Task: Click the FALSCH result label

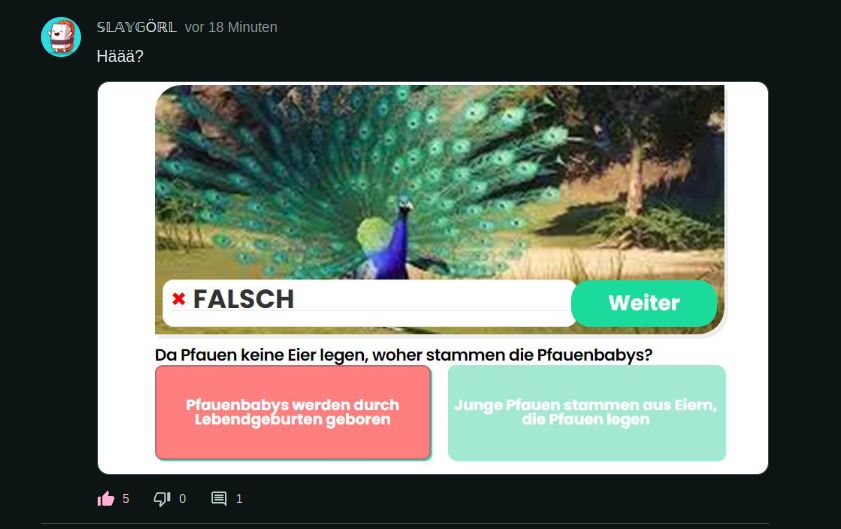Action: pos(244,299)
